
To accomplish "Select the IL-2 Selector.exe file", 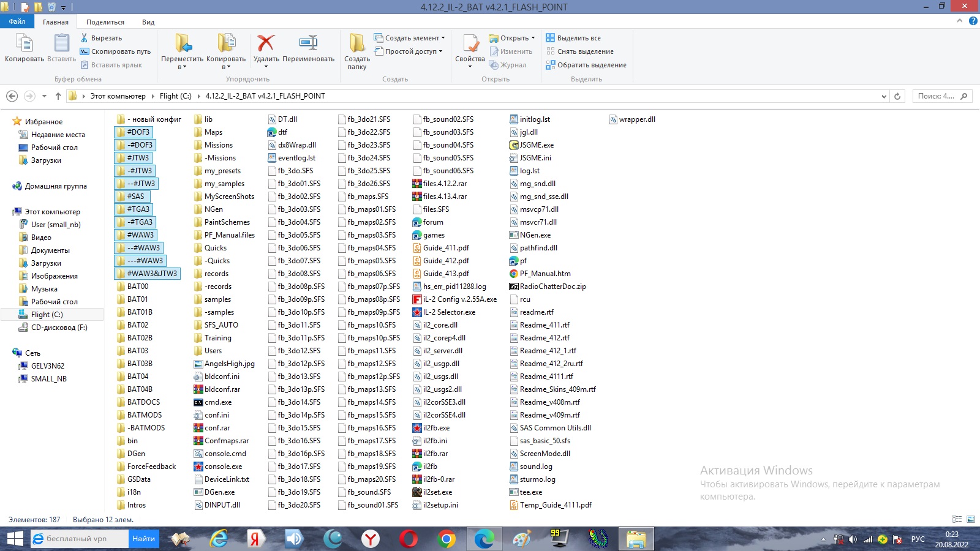I will (x=444, y=312).
